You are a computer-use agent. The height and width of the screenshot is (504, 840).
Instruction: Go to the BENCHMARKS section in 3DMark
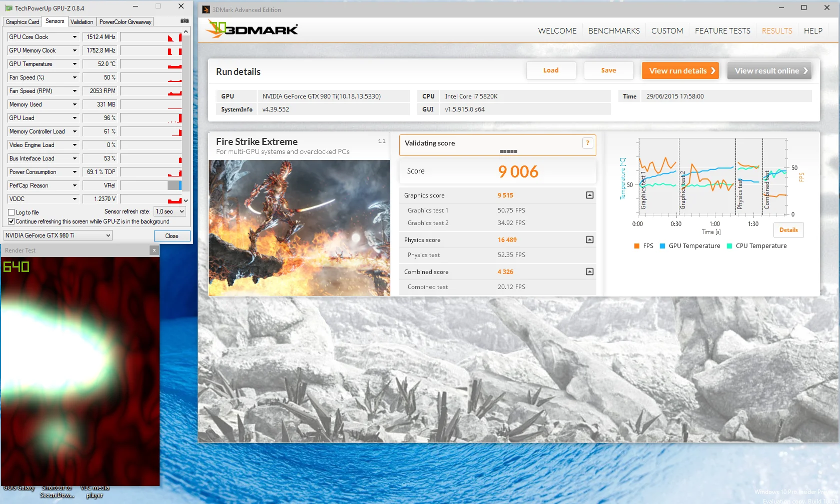(614, 30)
